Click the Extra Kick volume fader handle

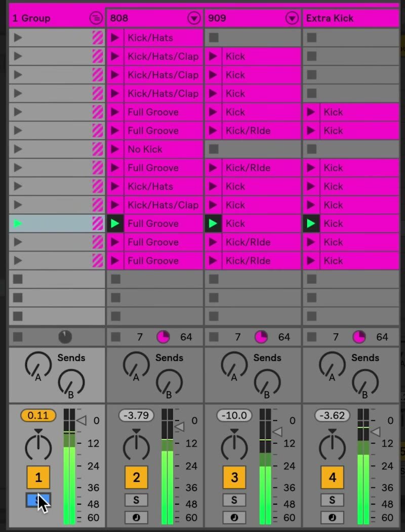[x=376, y=432]
